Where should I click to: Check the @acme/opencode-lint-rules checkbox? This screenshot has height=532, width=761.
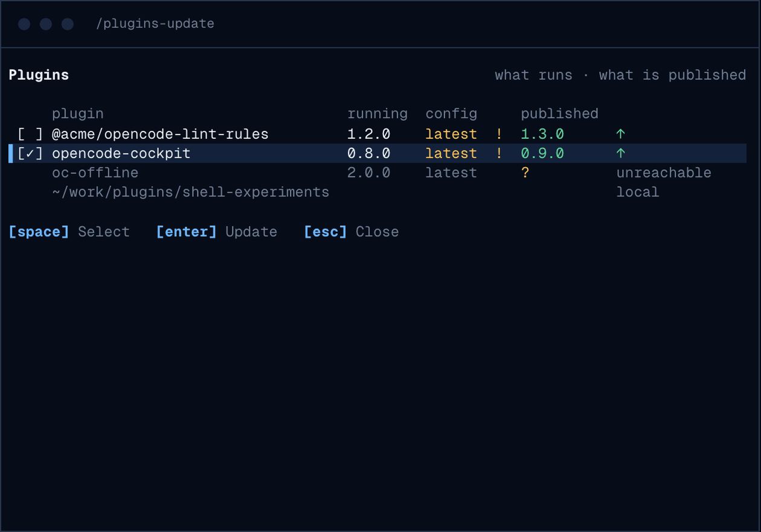30,134
